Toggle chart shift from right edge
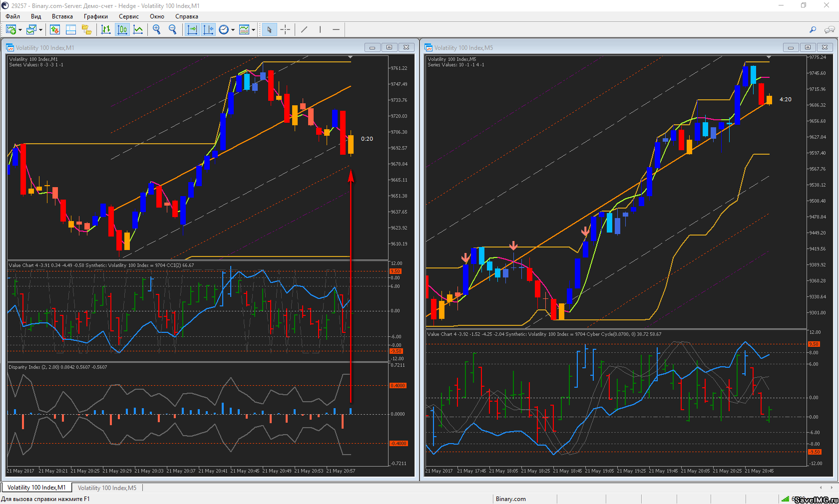This screenshot has height=504, width=839. tap(208, 30)
